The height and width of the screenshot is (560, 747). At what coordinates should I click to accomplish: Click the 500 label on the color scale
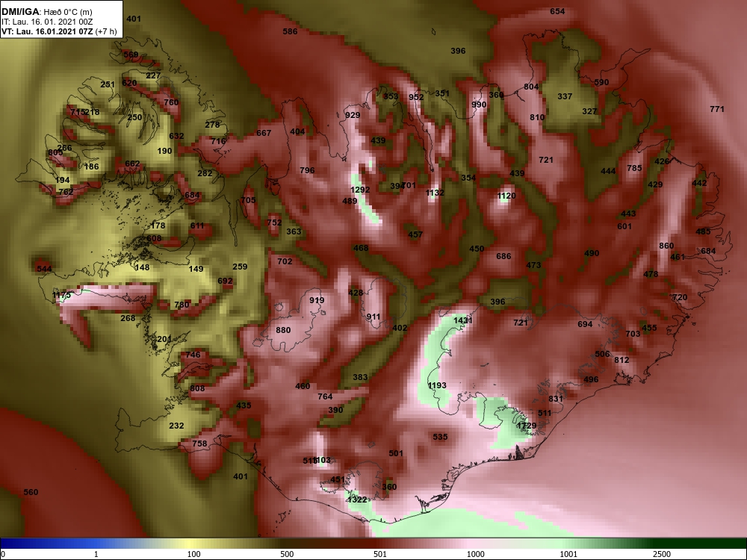(x=287, y=554)
